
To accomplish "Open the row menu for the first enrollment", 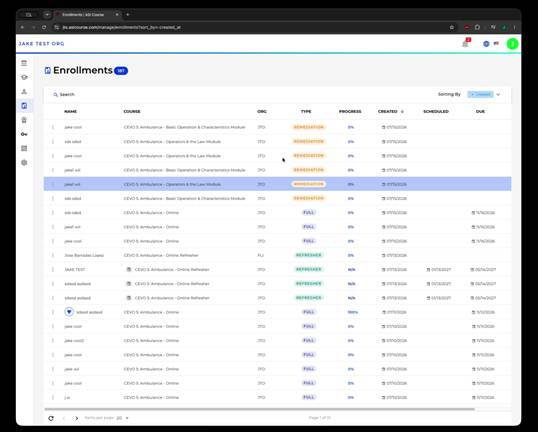I will 53,127.
